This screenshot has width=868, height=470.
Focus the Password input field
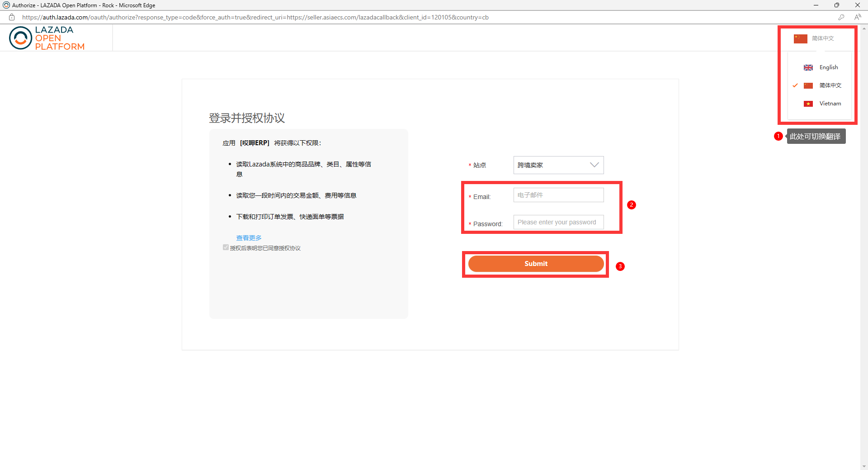[558, 222]
